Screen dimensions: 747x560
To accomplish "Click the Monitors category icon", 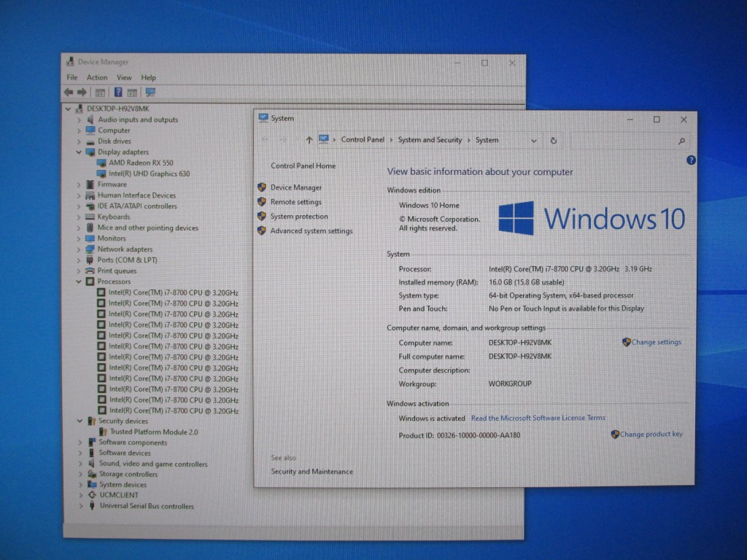I will click(90, 238).
